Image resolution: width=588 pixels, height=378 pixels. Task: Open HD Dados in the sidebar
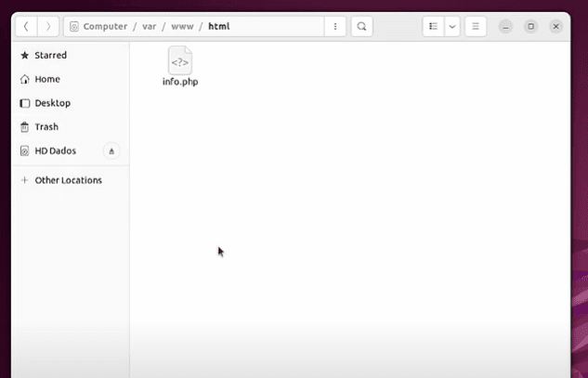[71, 151]
